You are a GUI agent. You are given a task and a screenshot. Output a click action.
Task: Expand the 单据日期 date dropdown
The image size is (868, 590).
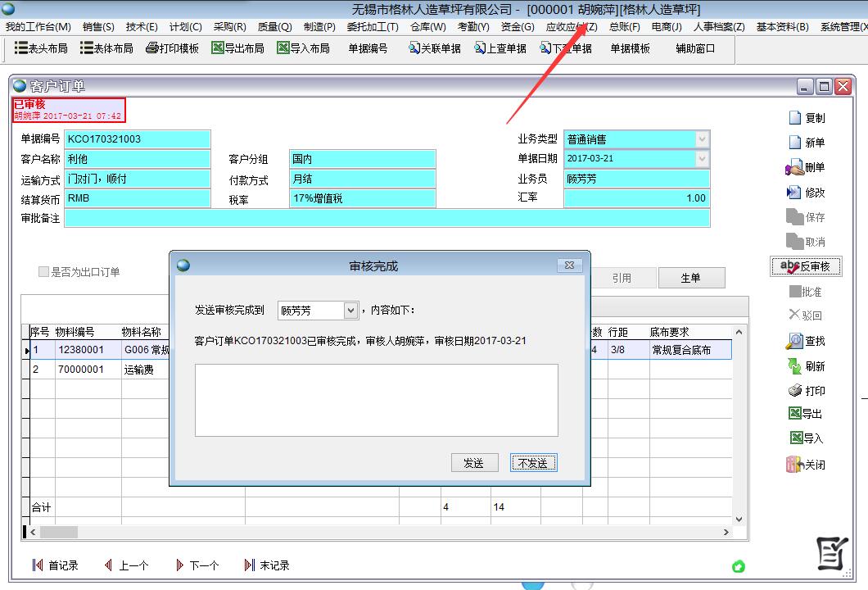702,159
